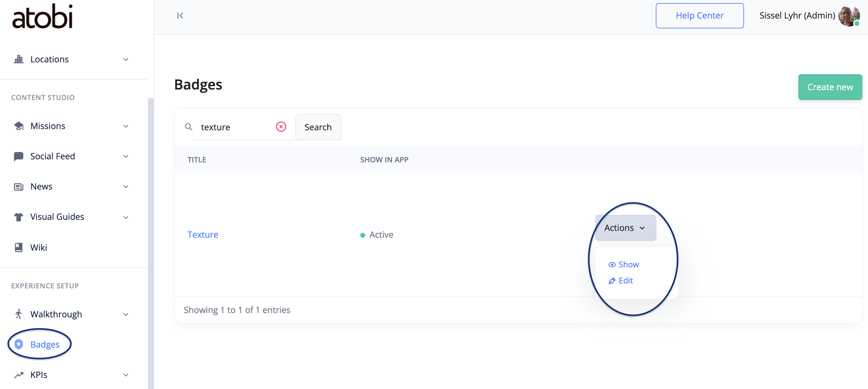Click the KPIs chart icon
This screenshot has height=389, width=868.
[x=19, y=374]
